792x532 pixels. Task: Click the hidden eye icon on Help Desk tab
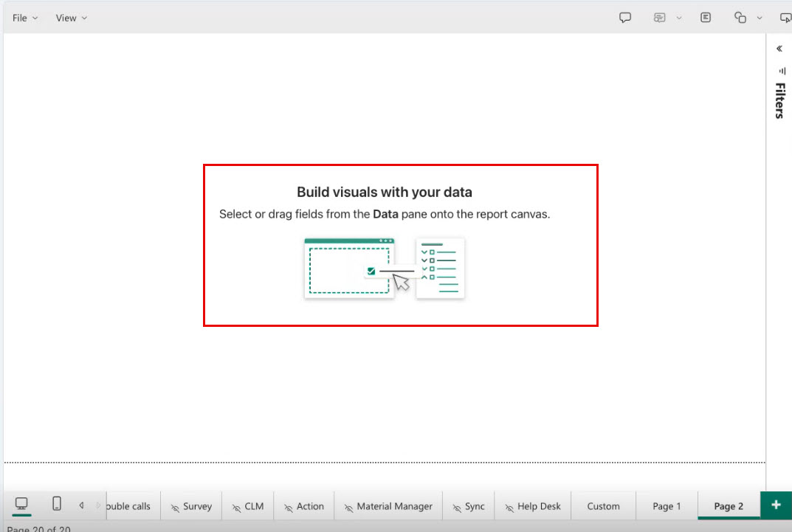509,508
